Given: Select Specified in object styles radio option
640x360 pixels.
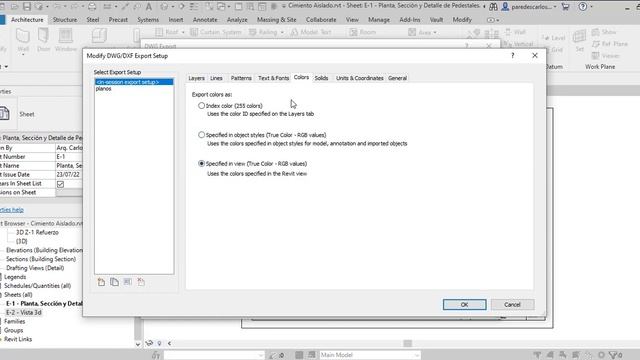Looking at the screenshot, I should 201,135.
